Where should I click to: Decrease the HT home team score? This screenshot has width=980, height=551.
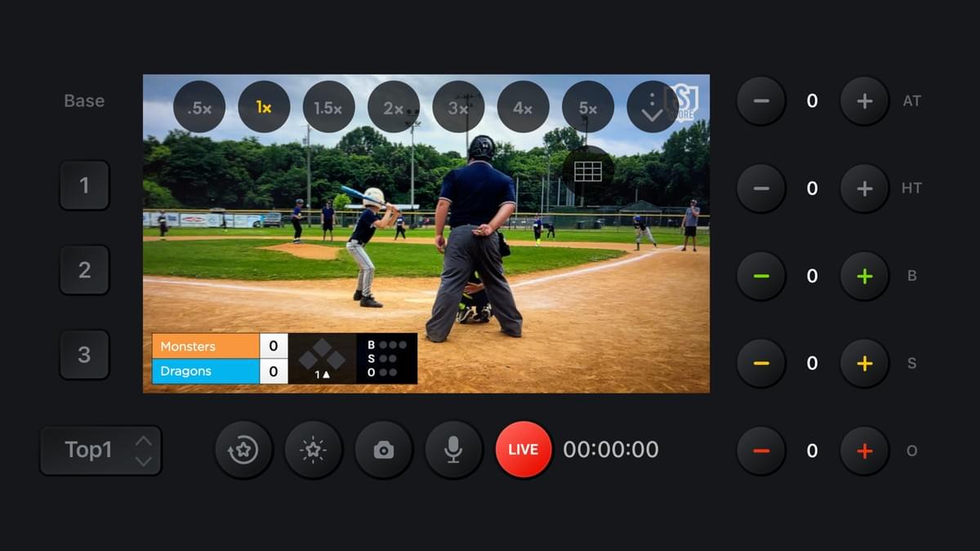761,189
